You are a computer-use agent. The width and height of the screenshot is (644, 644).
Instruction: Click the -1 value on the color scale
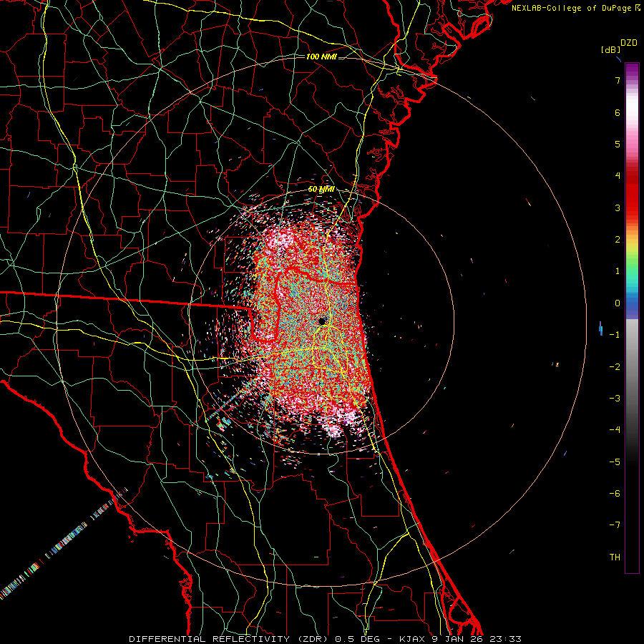615,335
